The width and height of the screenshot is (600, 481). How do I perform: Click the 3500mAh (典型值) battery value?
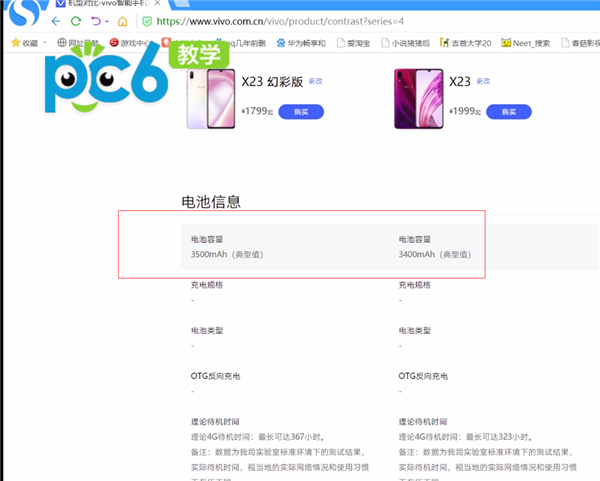coord(227,254)
